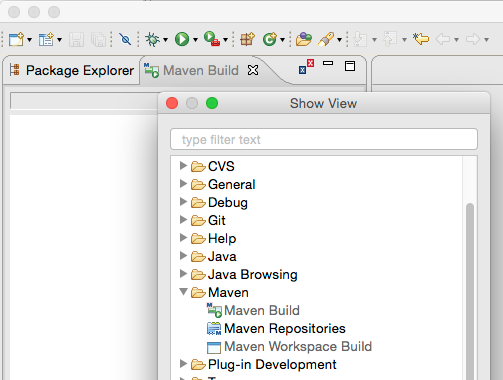Viewport: 503px width, 380px height.
Task: Close the Show View dialog
Action: (172, 103)
